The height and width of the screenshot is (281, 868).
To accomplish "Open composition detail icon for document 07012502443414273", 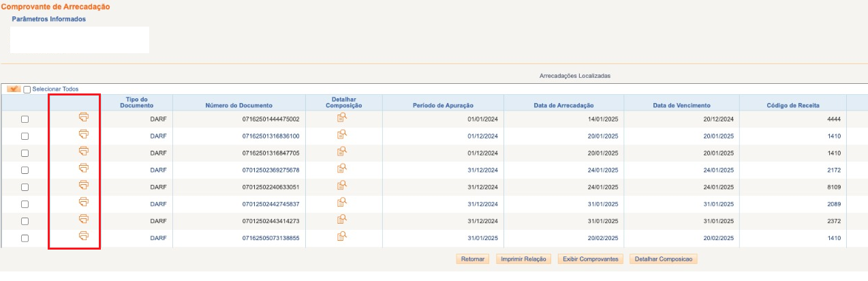I will [x=342, y=220].
